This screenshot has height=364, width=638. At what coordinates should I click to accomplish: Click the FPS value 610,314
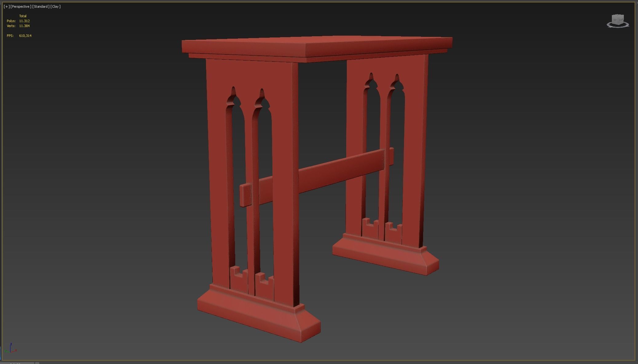coord(25,36)
